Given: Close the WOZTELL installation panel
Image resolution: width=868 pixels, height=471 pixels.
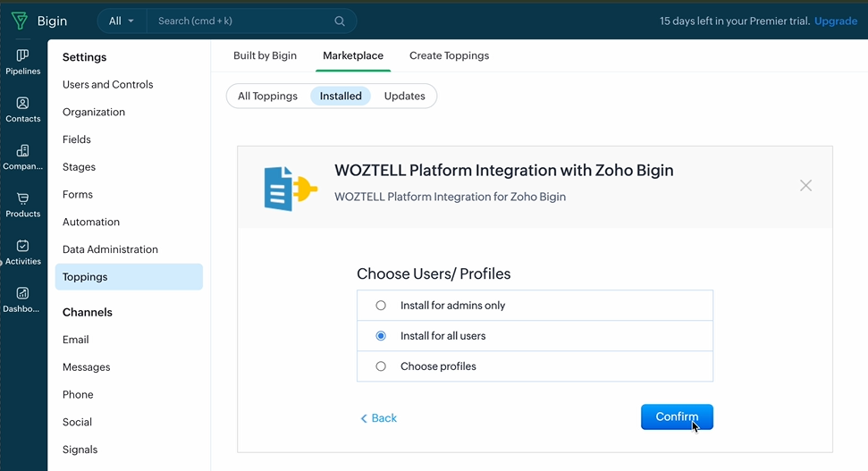Looking at the screenshot, I should pos(805,185).
